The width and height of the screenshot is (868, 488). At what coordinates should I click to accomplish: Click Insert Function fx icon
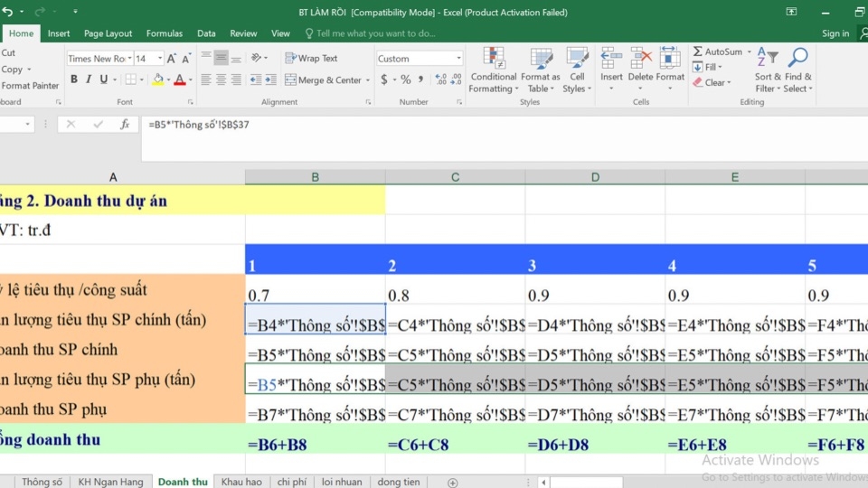pyautogui.click(x=125, y=125)
